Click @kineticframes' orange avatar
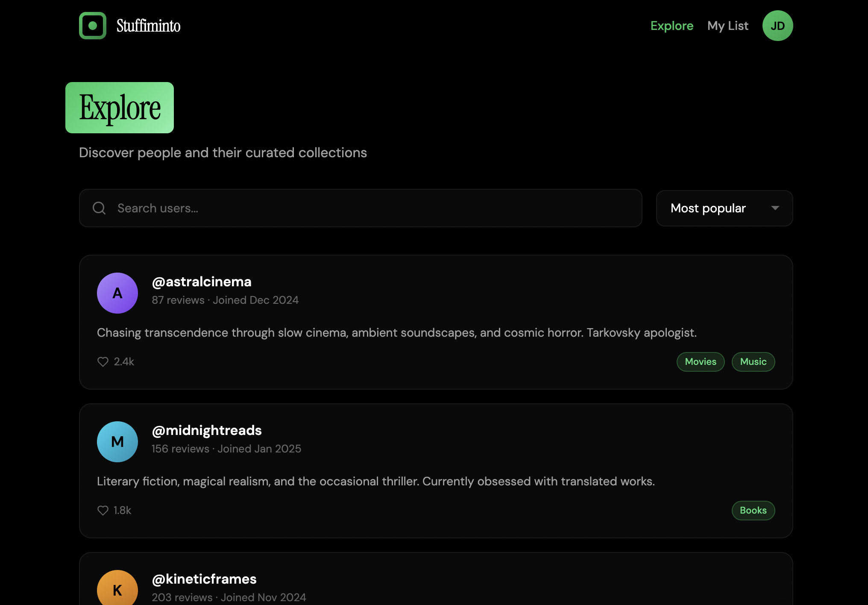Screen dimensions: 868x605 [x=117, y=590]
